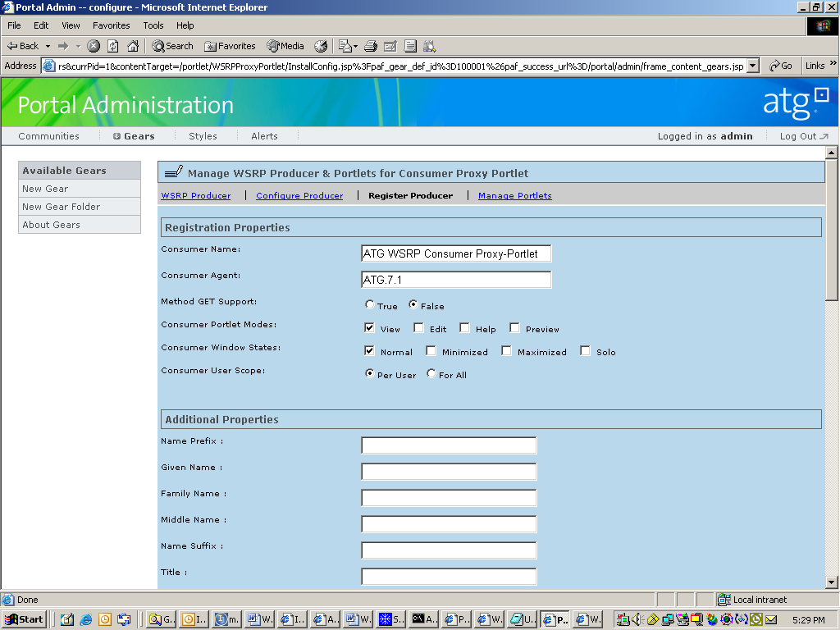Screen dimensions: 840x630
Task: Click New Gear Folder link
Action: tap(80, 207)
